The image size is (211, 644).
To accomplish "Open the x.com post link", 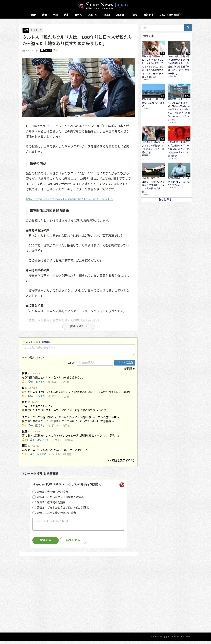I will tap(69, 199).
